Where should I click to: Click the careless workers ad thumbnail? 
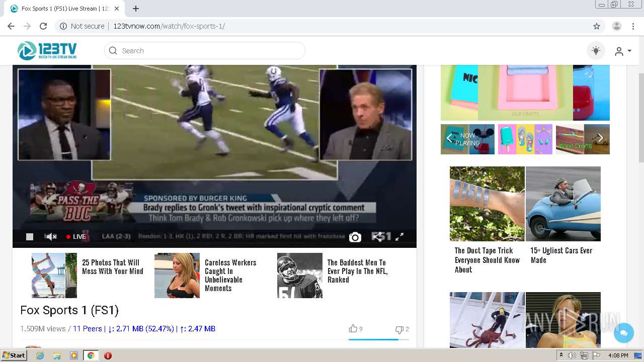tap(177, 276)
